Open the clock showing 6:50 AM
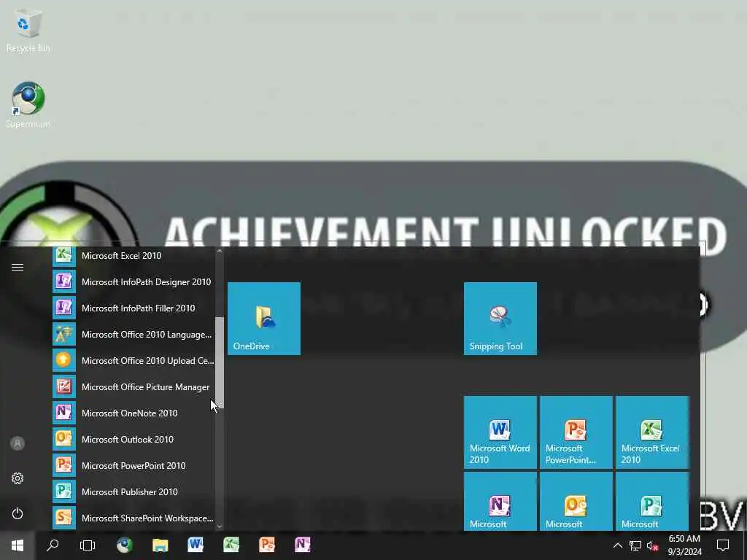This screenshot has height=560, width=747. coord(684,545)
